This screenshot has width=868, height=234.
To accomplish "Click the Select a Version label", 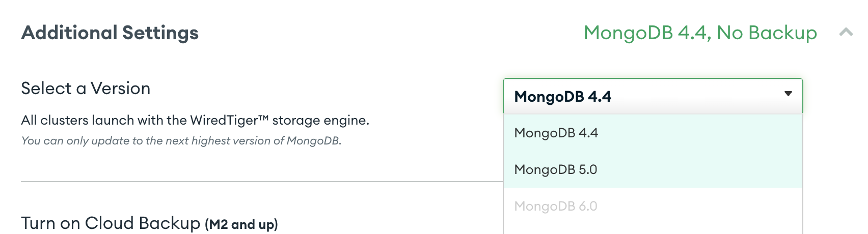I will (86, 89).
